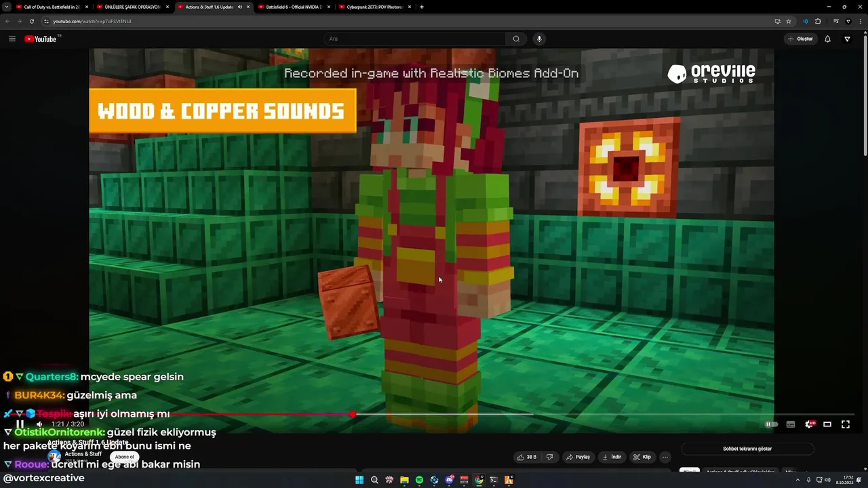Switch to Cyberpunk 2077 POV Photoreal tab

[374, 7]
